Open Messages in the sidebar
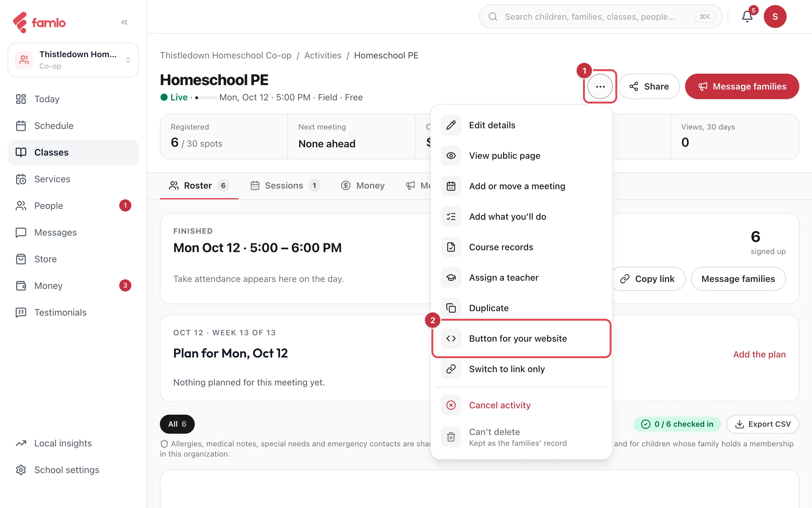The width and height of the screenshot is (812, 508). tap(73, 232)
